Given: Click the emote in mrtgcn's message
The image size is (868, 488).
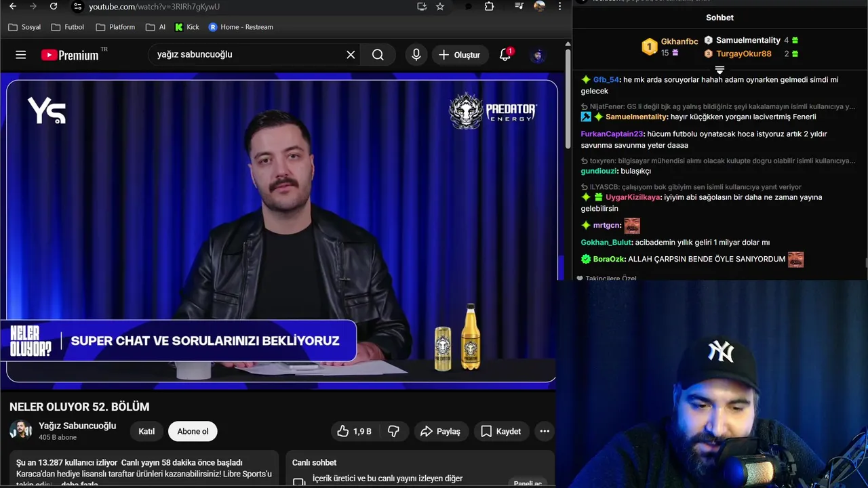Looking at the screenshot, I should pyautogui.click(x=632, y=225).
